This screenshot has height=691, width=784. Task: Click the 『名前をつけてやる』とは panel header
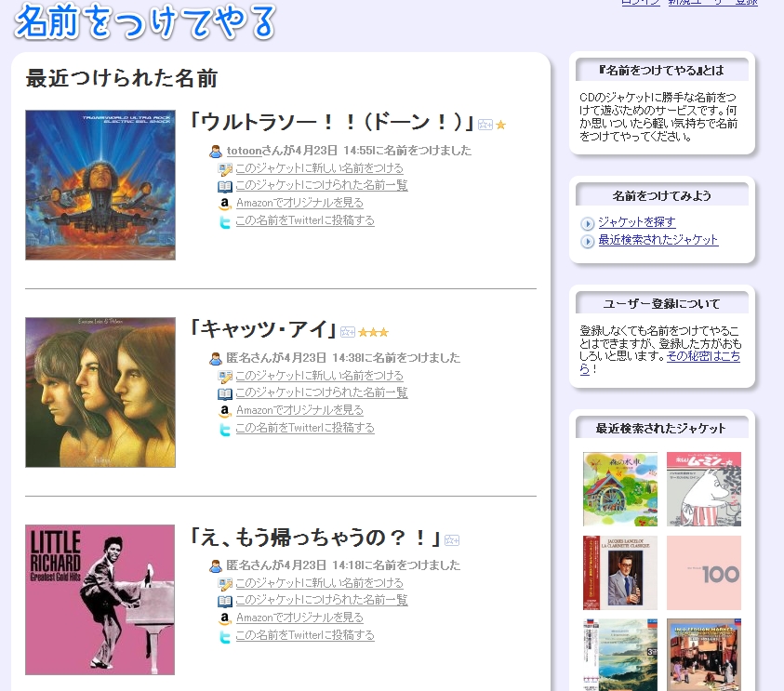pyautogui.click(x=662, y=70)
